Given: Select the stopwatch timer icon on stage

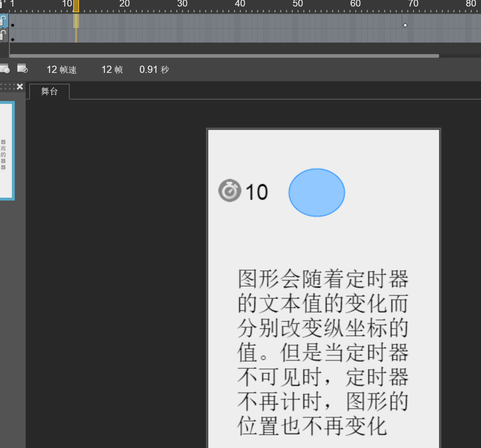Looking at the screenshot, I should point(229,190).
